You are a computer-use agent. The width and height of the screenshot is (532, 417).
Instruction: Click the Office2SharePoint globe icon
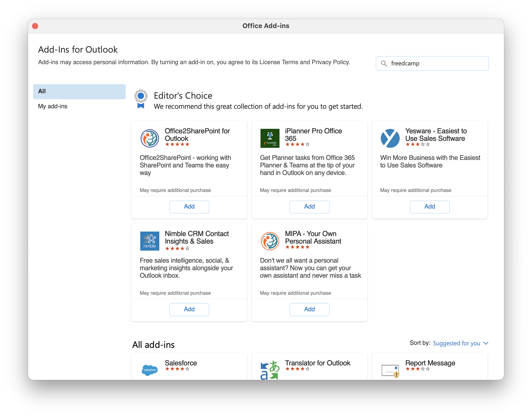coord(150,138)
